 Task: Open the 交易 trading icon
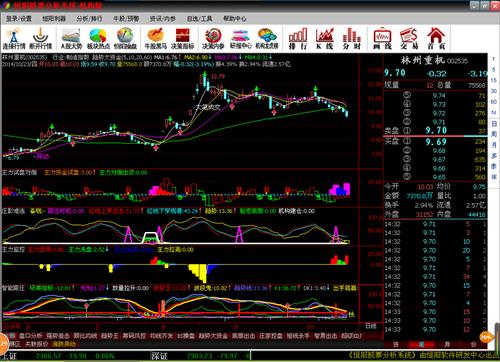coord(409,38)
